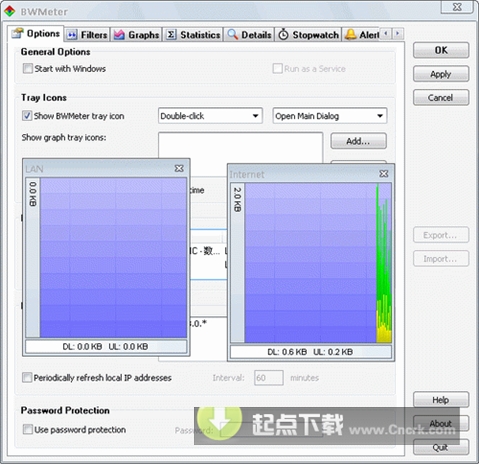Switch to the Details tab

pos(249,35)
